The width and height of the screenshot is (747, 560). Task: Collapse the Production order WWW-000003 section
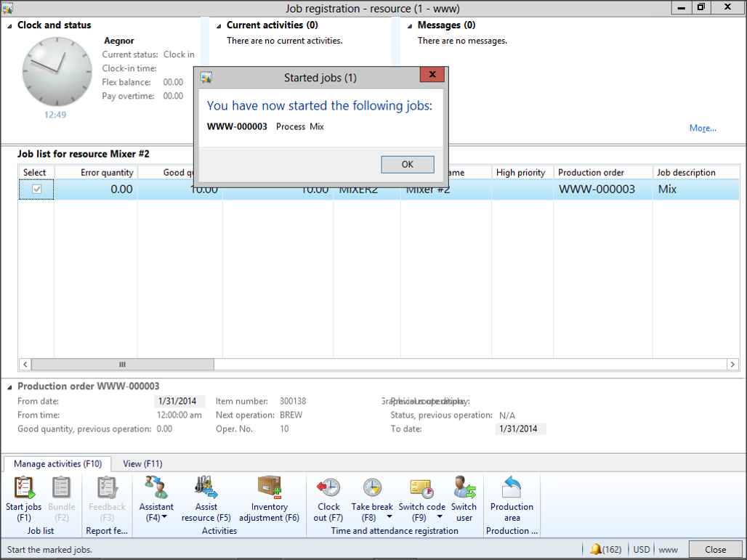pos(10,386)
